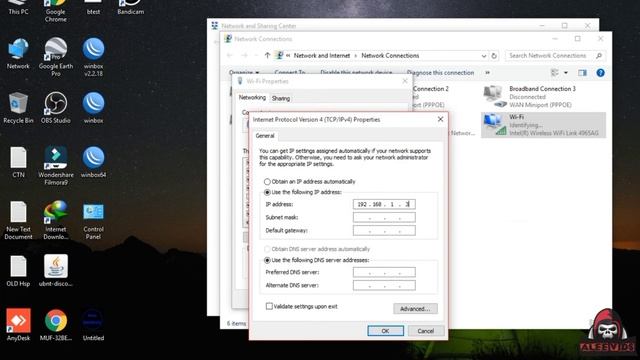
Task: Select the Wondershare Filmora9 desktop icon
Action: (x=56, y=166)
